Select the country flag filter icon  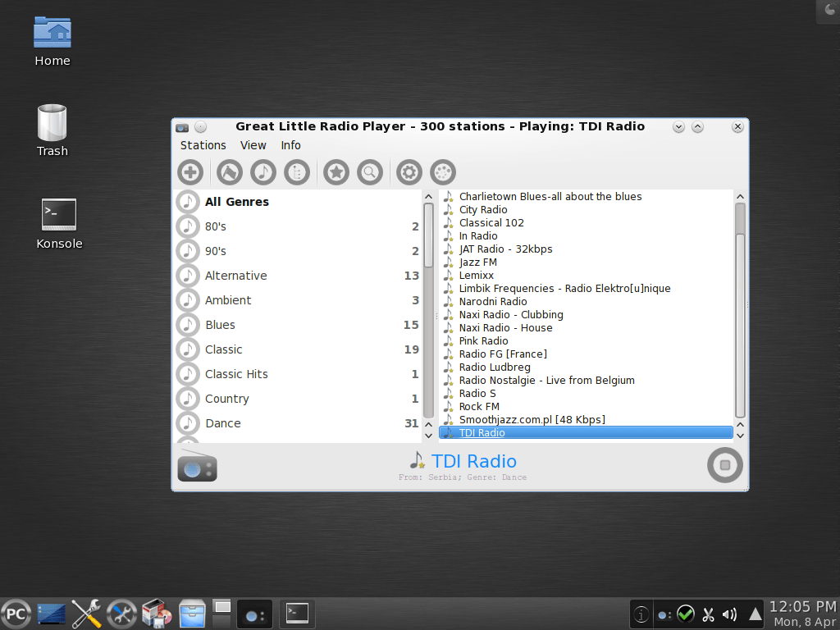[229, 172]
